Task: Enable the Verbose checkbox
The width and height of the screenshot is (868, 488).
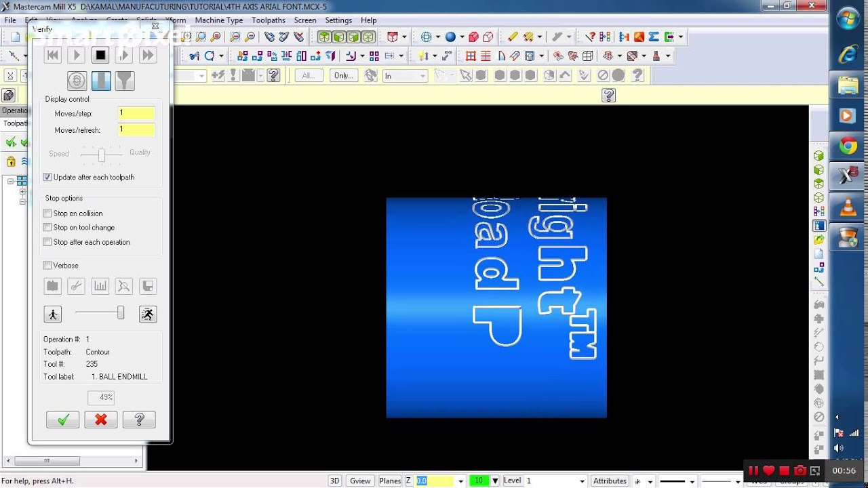Action: pyautogui.click(x=47, y=266)
